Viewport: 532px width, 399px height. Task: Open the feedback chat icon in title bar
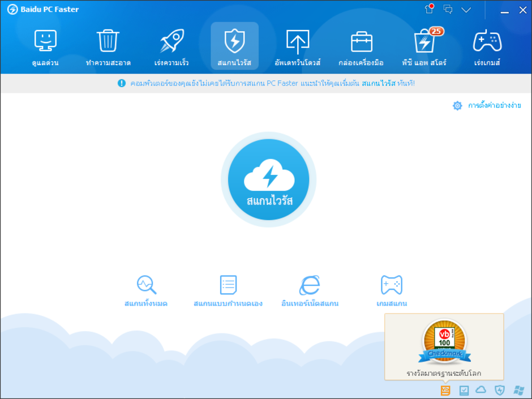click(x=448, y=9)
